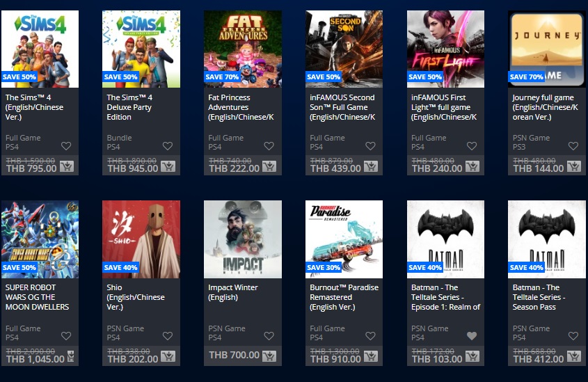The width and height of the screenshot is (588, 382).
Task: Open Burnout Paradise Remastered title link
Action: tap(344, 297)
